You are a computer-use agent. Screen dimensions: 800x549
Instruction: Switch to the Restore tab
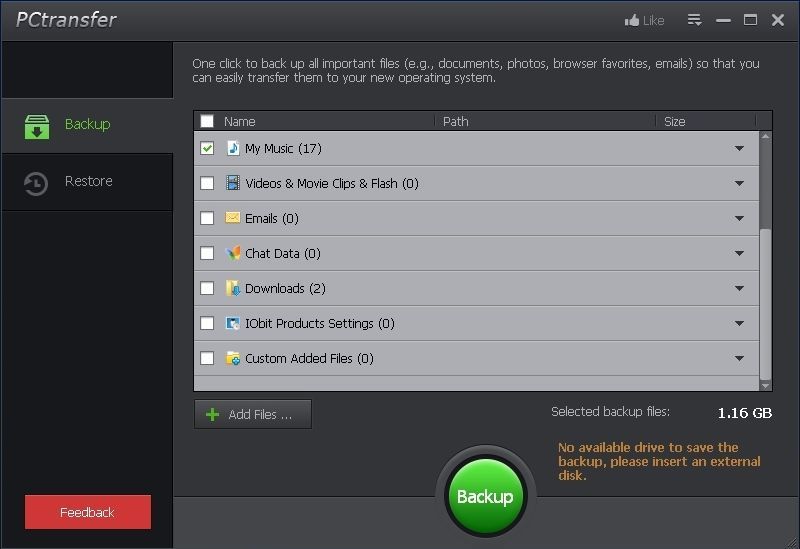coord(87,183)
